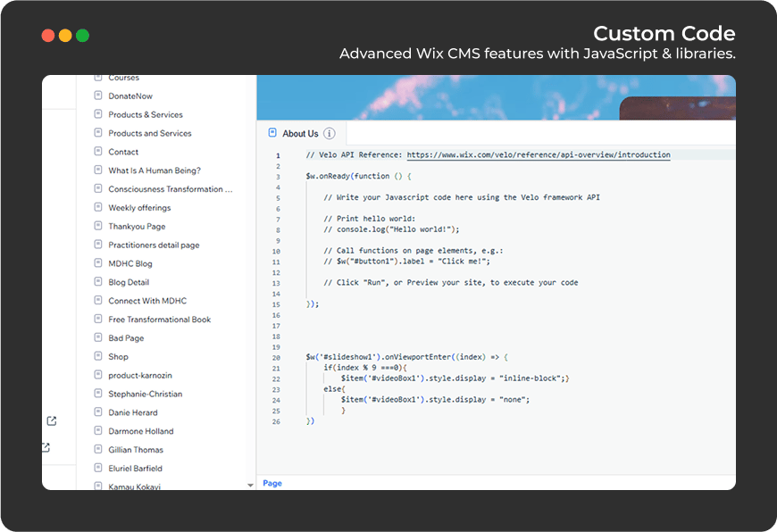
Task: Click the $w.onReady function line
Action: point(359,177)
